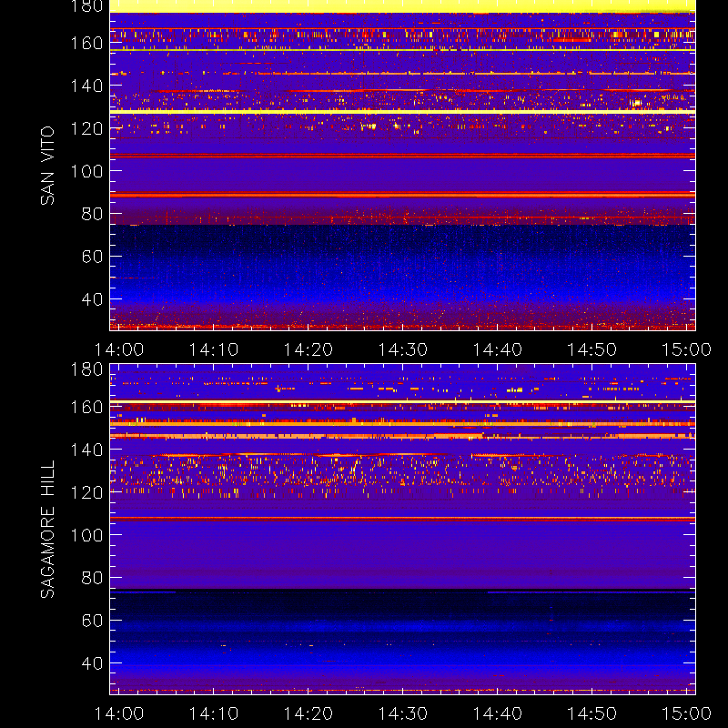Pick the 140 tick label on Sagamore Hill axis

click(86, 450)
